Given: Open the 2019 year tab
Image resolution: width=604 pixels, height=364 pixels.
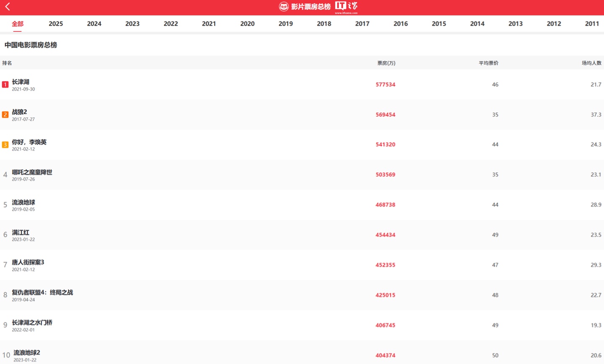Looking at the screenshot, I should (x=286, y=24).
